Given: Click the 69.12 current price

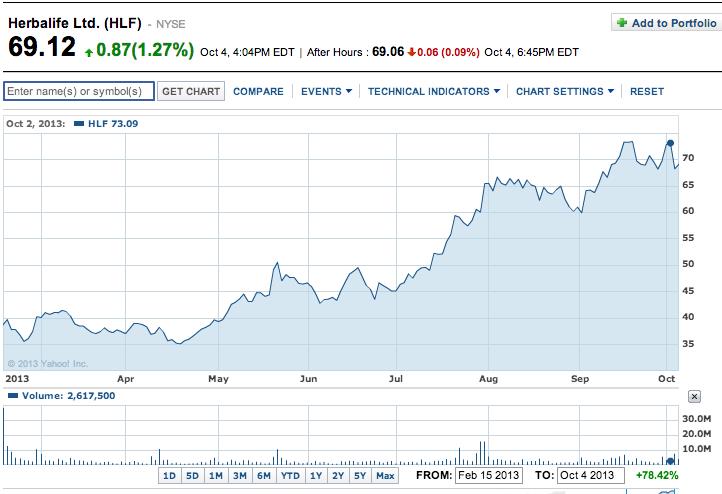Looking at the screenshot, I should tap(42, 47).
